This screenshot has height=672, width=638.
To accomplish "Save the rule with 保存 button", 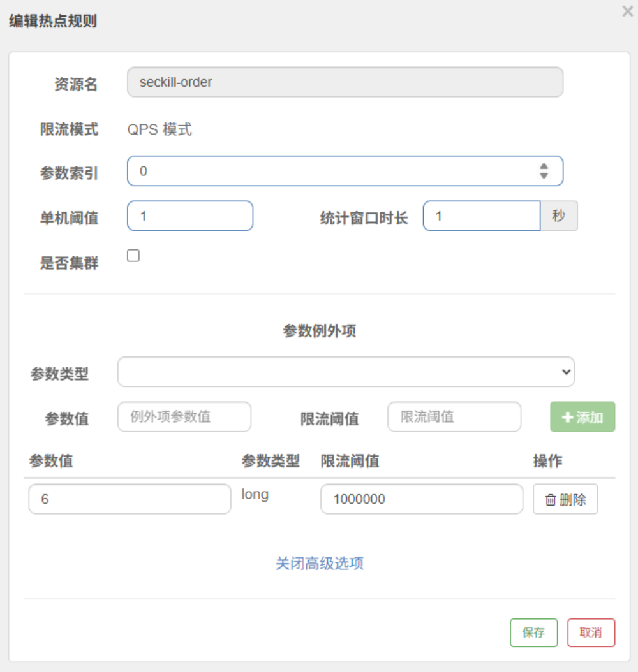I will pos(534,632).
